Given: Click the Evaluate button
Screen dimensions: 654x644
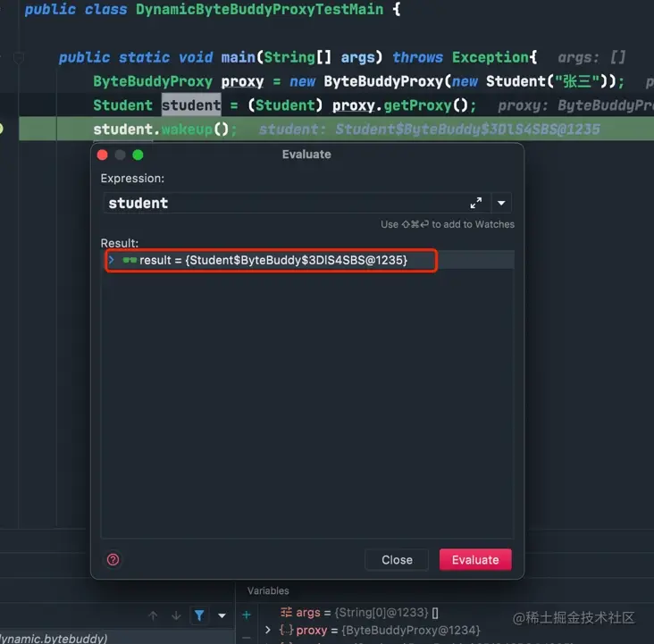Looking at the screenshot, I should click(x=475, y=560).
